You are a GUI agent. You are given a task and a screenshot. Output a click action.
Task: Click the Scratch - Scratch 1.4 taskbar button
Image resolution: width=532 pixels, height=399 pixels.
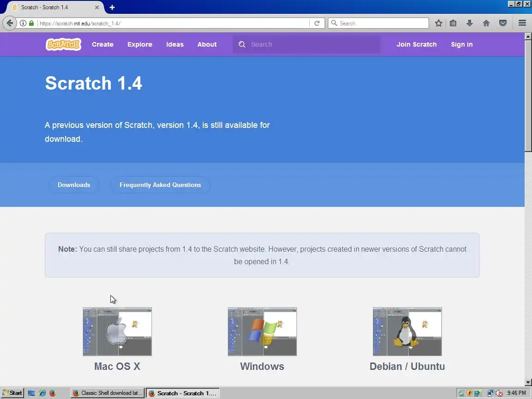click(183, 393)
